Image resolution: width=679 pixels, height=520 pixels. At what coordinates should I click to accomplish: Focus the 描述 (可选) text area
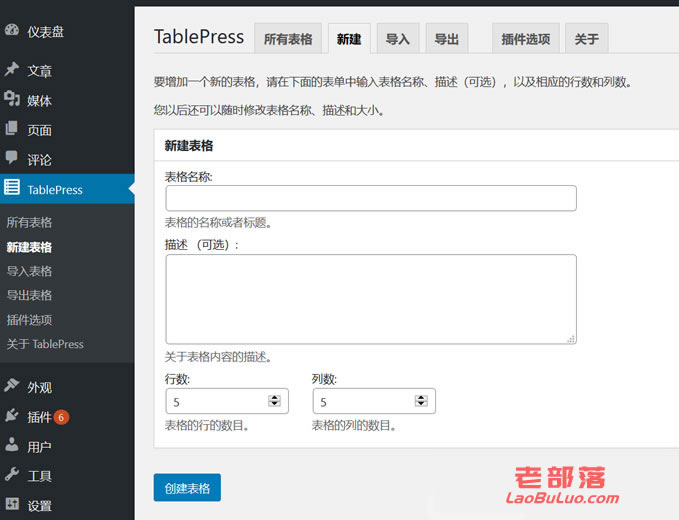[371, 299]
